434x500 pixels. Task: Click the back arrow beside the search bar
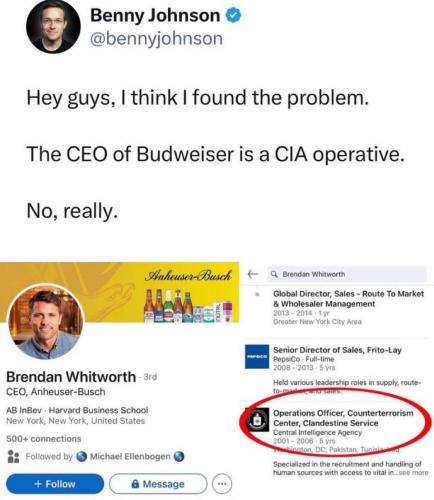click(253, 274)
